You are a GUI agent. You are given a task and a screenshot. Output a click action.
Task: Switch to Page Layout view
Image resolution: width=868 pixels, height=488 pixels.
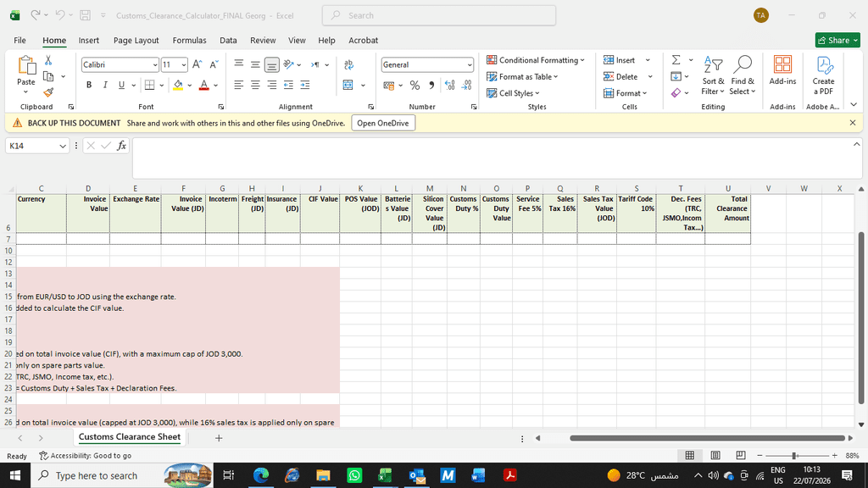pos(715,455)
